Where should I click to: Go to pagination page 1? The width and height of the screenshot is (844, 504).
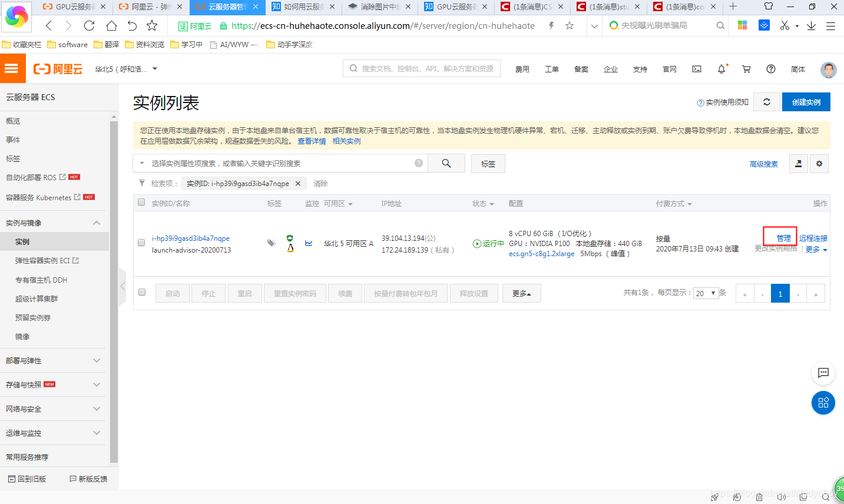pyautogui.click(x=780, y=293)
